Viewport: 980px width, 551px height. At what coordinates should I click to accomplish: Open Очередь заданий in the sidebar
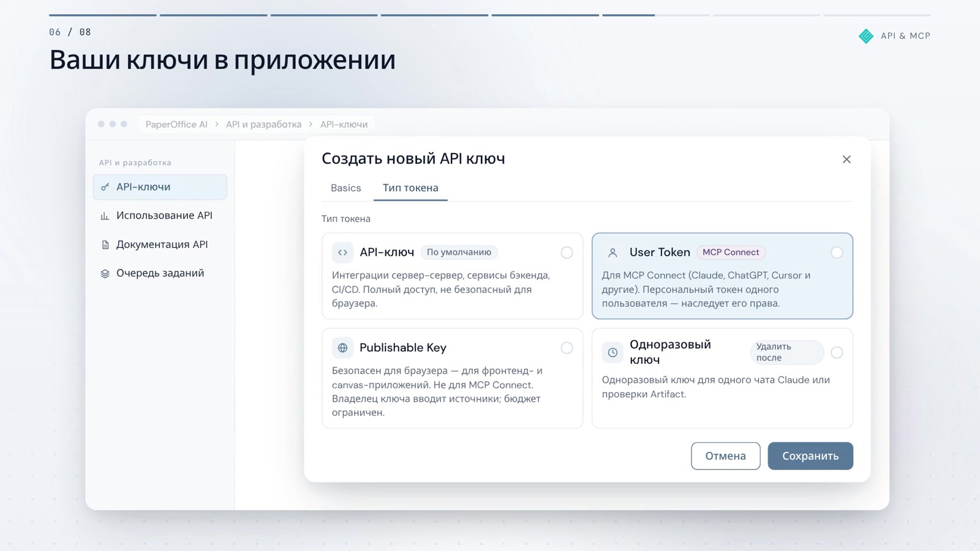point(160,273)
